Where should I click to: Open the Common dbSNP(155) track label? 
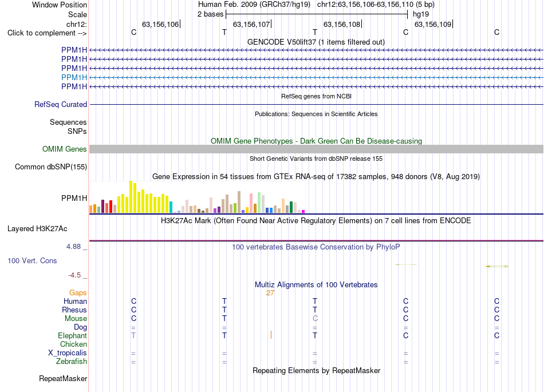click(x=50, y=167)
